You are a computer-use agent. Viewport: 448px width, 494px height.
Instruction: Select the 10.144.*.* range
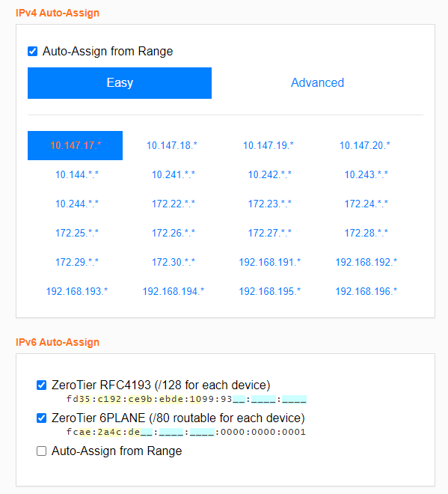click(x=77, y=174)
